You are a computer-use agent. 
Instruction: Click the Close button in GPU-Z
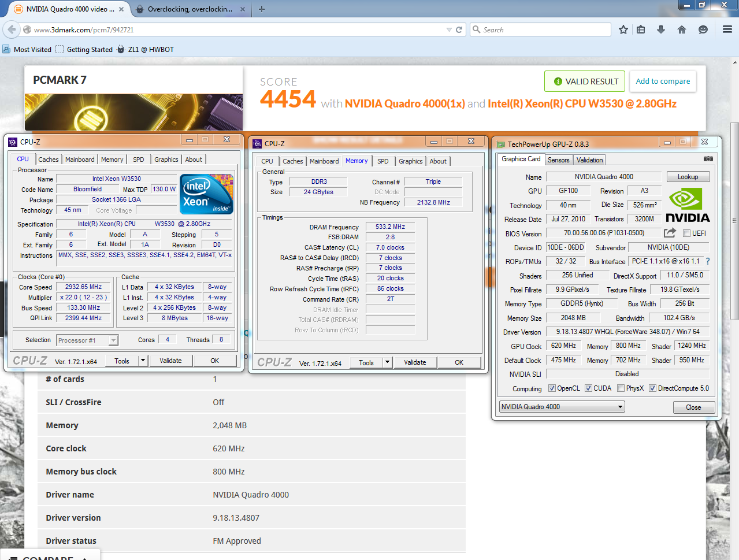tap(693, 407)
